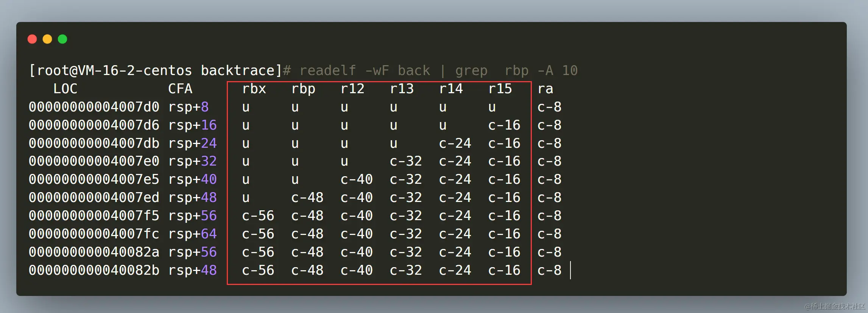Click the green maximize window dot
This screenshot has height=313, width=868.
[x=62, y=39]
